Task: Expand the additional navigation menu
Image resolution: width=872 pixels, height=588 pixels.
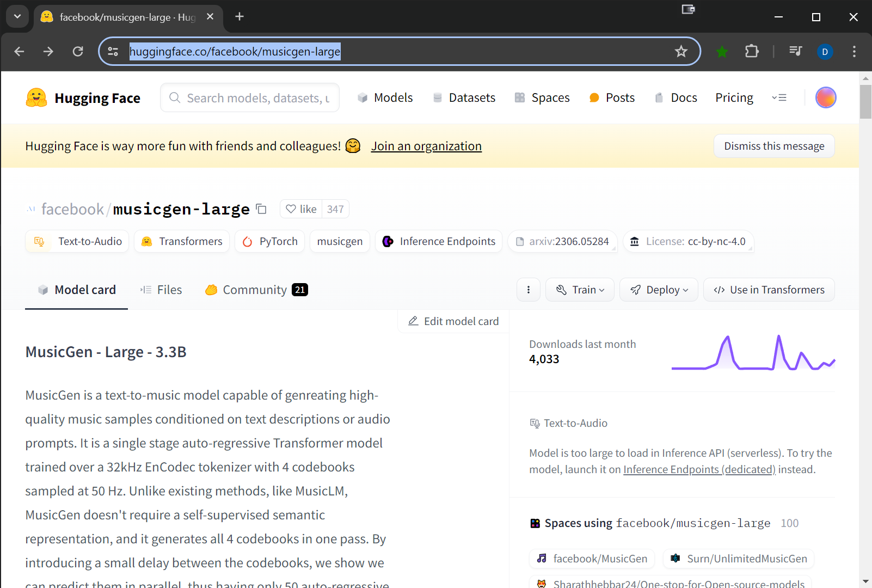Action: [779, 98]
